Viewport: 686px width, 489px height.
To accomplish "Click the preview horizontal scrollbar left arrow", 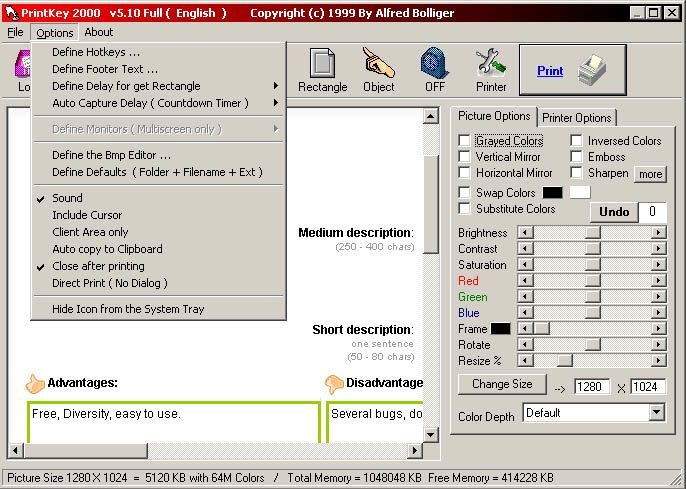I will point(15,450).
